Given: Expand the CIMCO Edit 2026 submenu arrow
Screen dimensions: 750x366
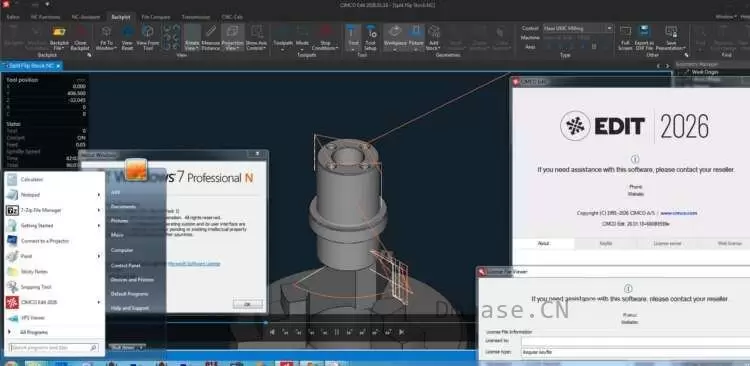Looking at the screenshot, I should [x=99, y=302].
